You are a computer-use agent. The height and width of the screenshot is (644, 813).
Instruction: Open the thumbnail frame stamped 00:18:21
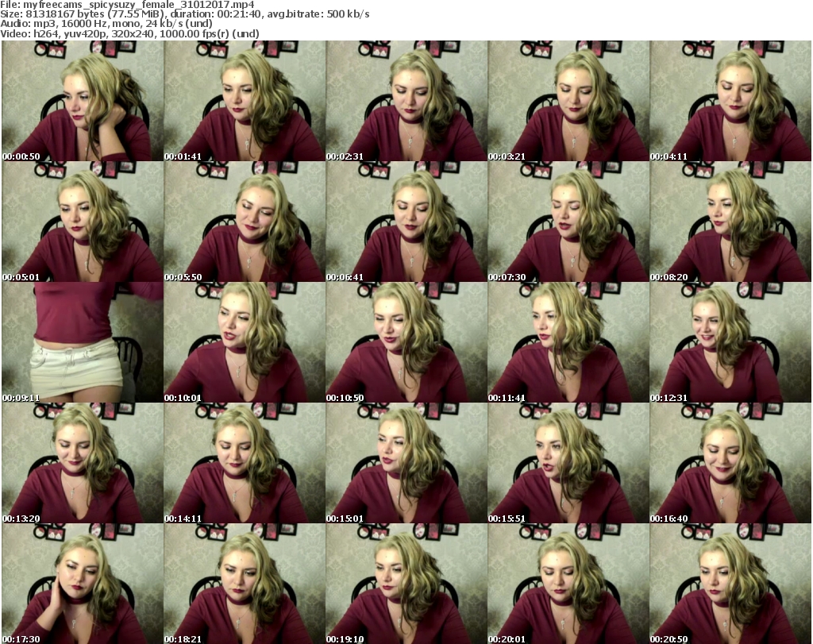coord(245,584)
